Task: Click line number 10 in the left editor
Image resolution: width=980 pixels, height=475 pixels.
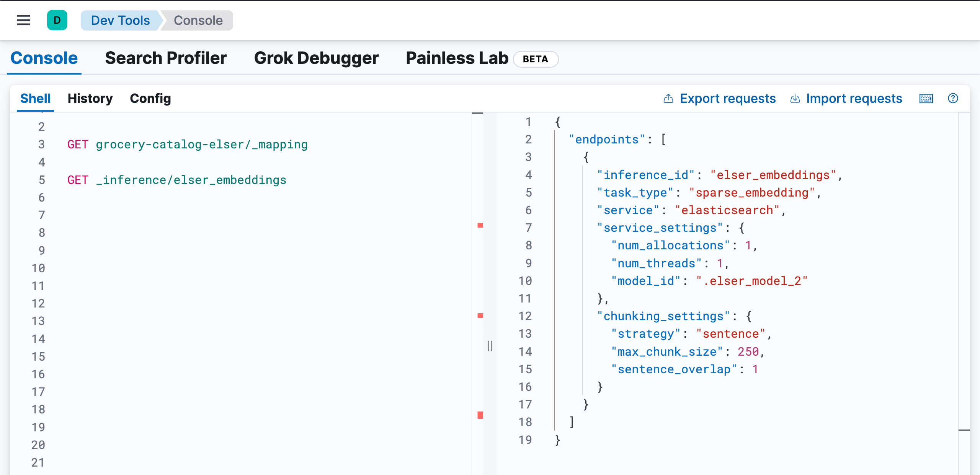Action: pos(38,268)
